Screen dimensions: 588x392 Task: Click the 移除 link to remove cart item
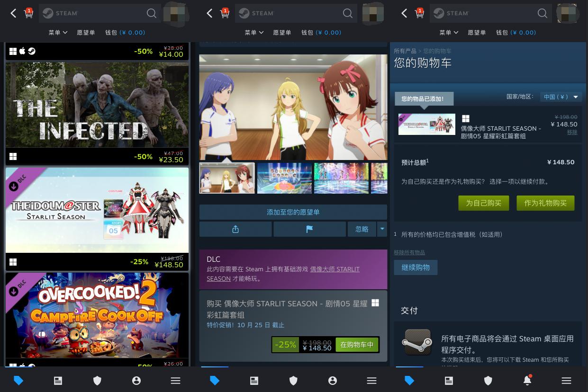[572, 132]
